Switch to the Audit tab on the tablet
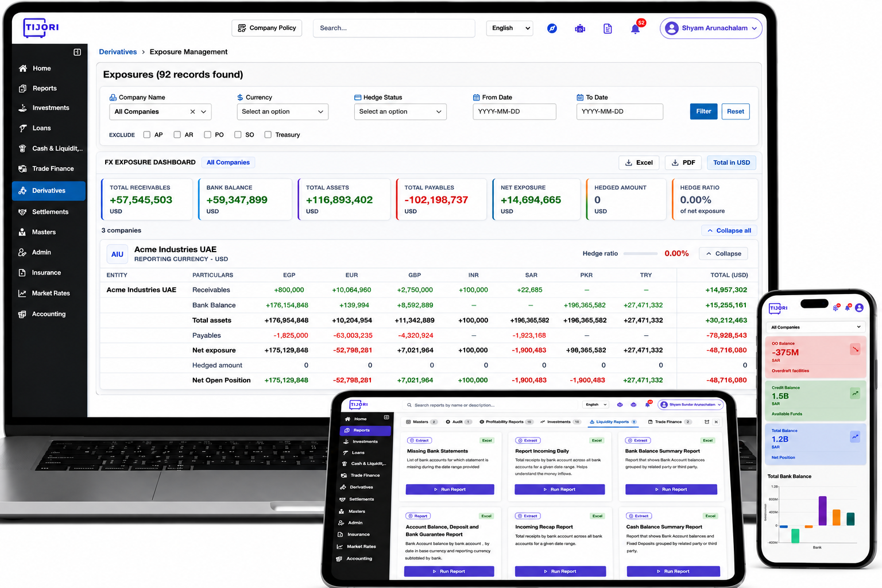Image resolution: width=882 pixels, height=588 pixels. coord(459,422)
